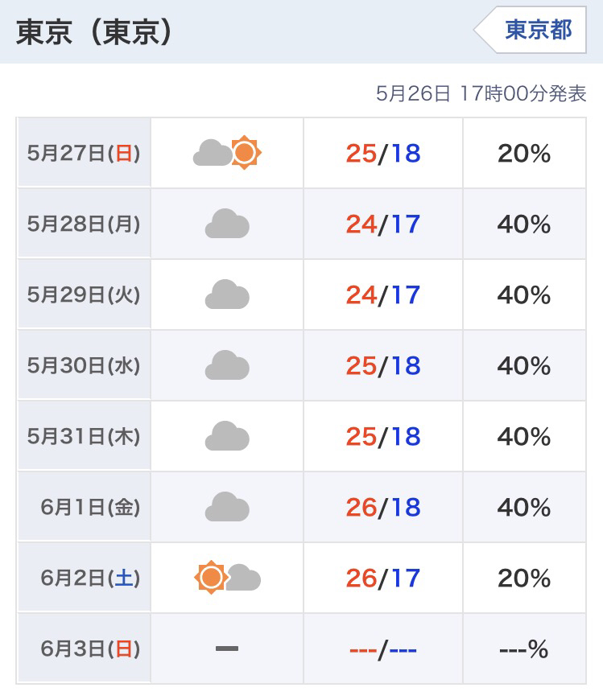
Task: Click the 5月26日 17時00分発表 timestamp
Action: tap(481, 93)
